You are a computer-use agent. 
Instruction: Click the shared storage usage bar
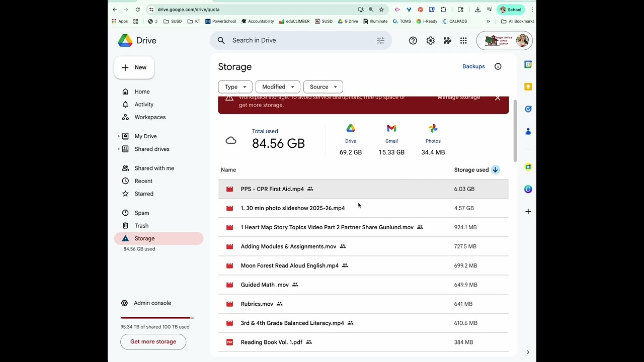(157, 318)
